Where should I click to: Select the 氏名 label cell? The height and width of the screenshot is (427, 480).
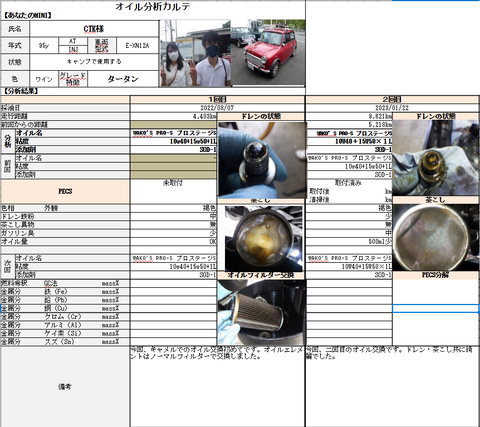click(x=15, y=29)
